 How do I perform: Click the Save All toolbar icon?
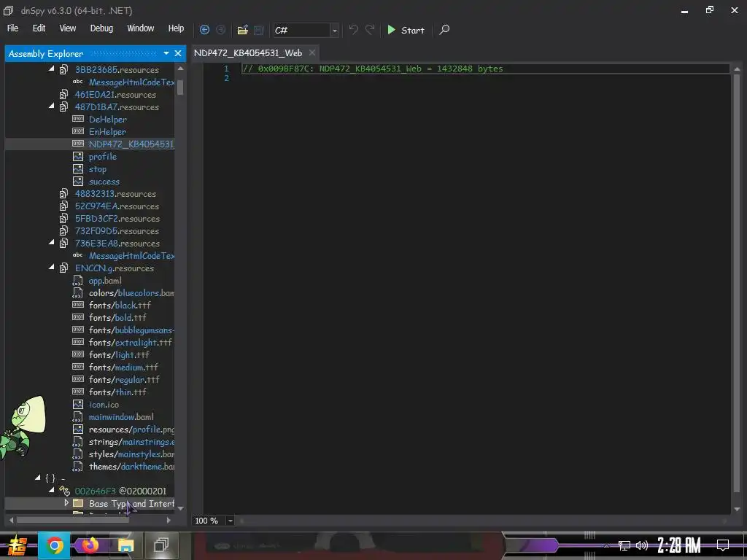(258, 30)
